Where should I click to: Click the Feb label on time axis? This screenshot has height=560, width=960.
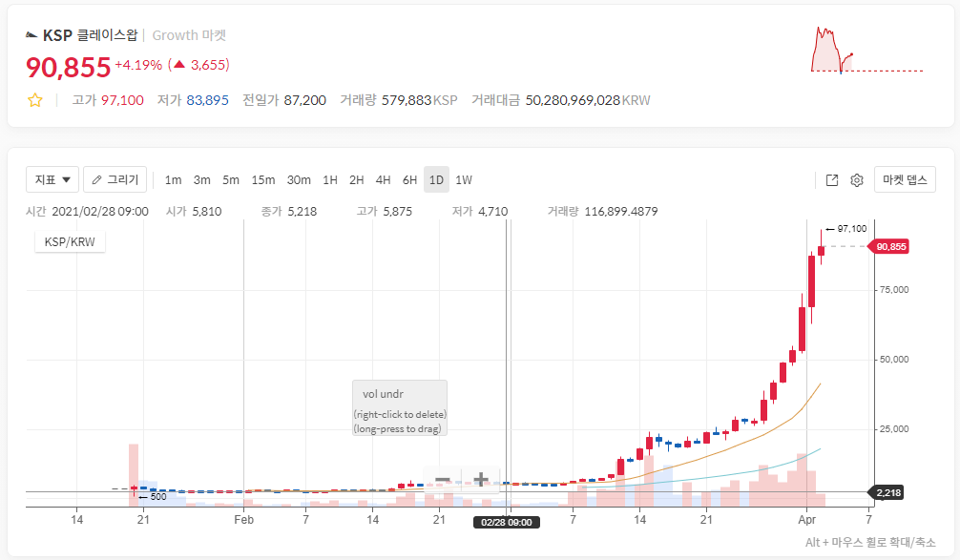(x=243, y=520)
